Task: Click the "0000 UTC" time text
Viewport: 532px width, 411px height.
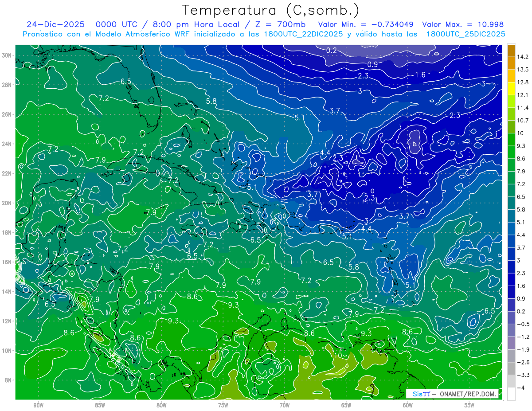Action: point(116,24)
